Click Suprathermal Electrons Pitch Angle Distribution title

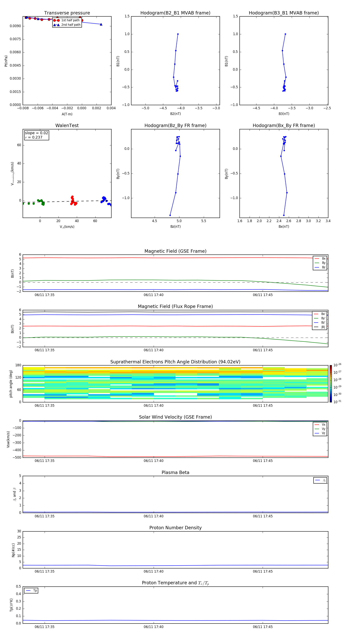click(175, 362)
